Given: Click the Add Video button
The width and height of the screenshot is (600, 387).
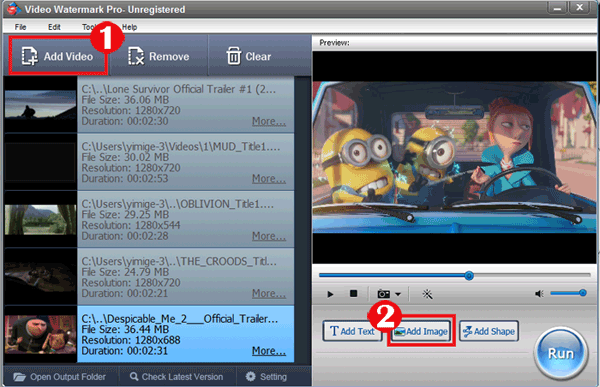Looking at the screenshot, I should (57, 56).
